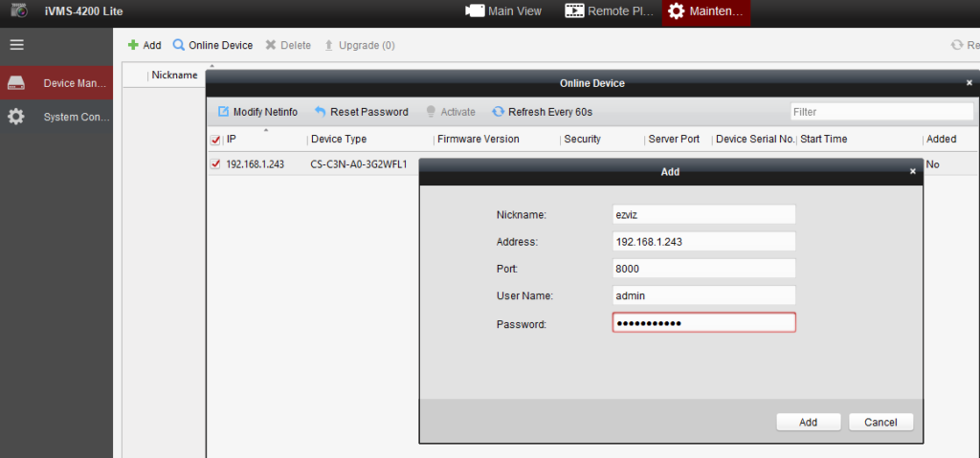
Task: Click the 192.168.1.243 IP cell
Action: click(255, 164)
